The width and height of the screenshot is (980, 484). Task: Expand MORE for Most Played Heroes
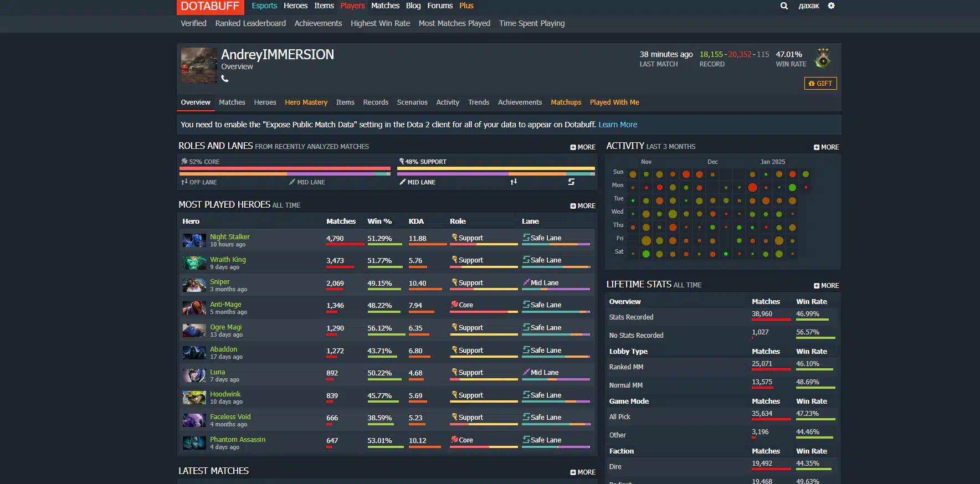[583, 206]
